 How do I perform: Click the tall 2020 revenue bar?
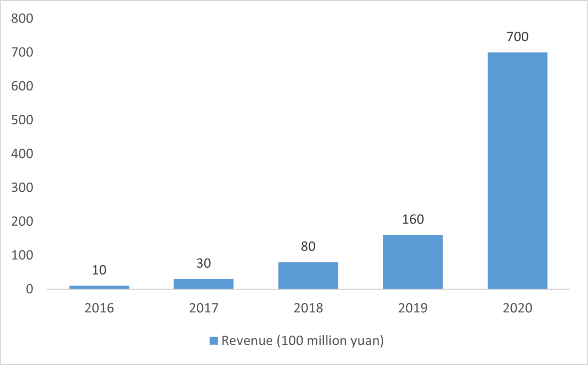click(518, 170)
